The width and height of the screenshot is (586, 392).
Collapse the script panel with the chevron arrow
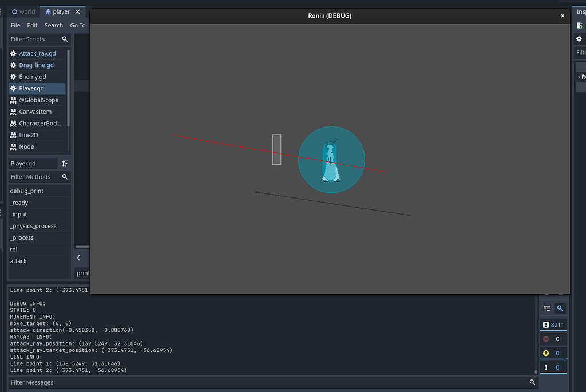[x=80, y=258]
